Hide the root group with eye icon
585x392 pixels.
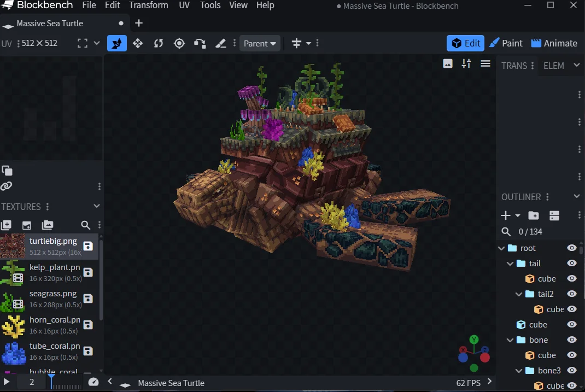[572, 248]
